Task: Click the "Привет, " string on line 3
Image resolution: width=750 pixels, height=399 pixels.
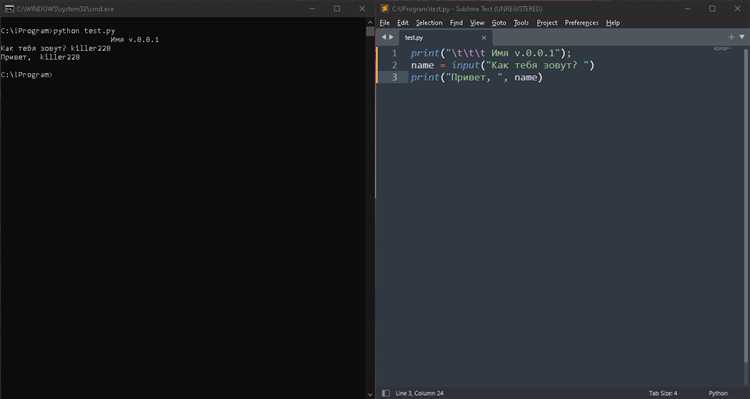Action: pyautogui.click(x=475, y=77)
